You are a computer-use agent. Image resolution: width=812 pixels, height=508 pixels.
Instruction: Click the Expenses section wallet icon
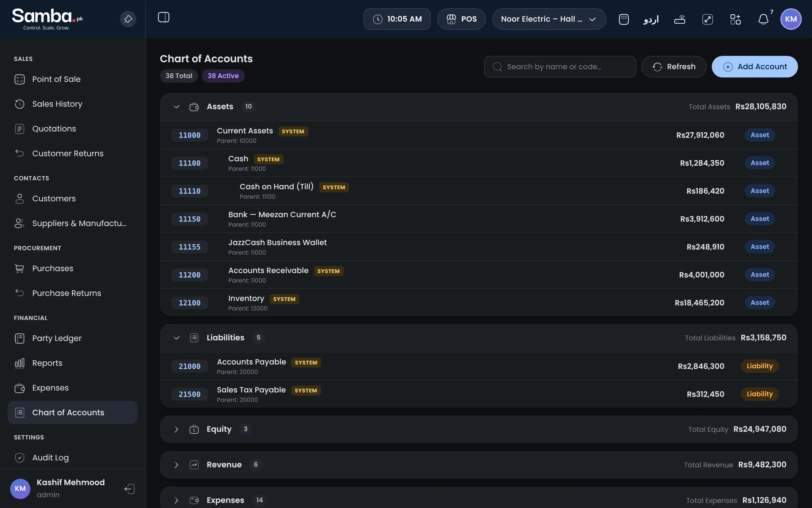pos(194,500)
